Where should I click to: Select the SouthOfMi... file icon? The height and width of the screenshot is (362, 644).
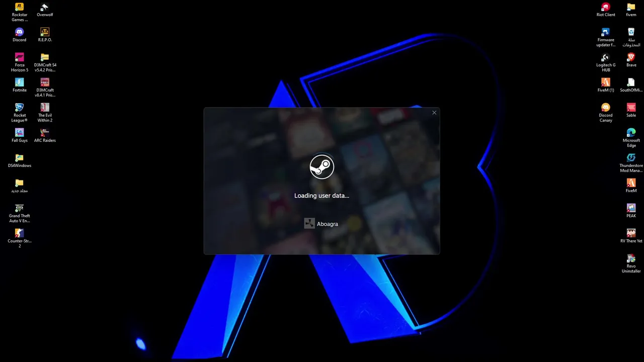[631, 82]
